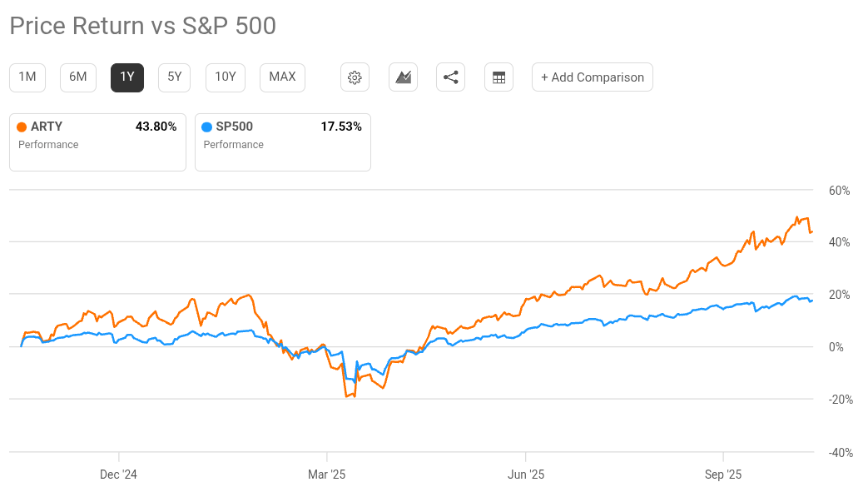Image resolution: width=868 pixels, height=497 pixels.
Task: Click the 17.53% SP500 return value
Action: coord(340,127)
